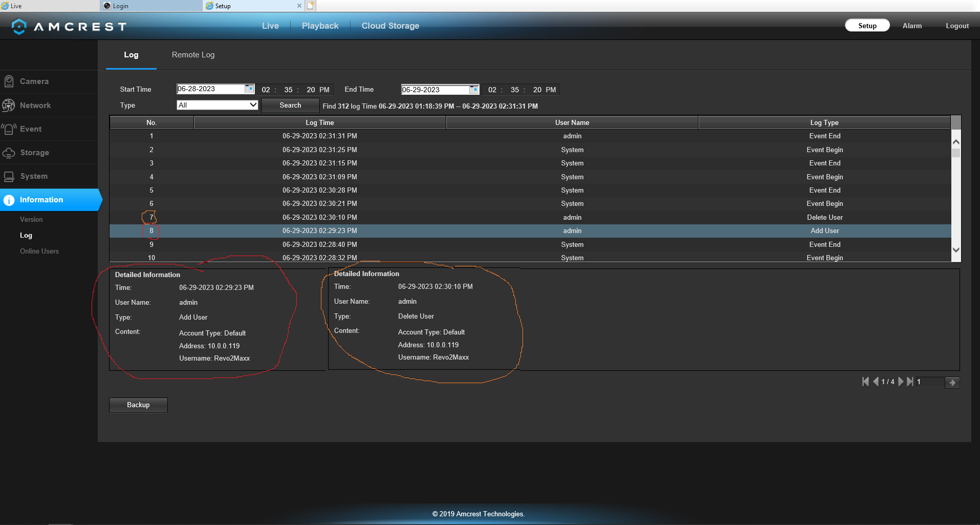Open the End Time calendar picker
The width and height of the screenshot is (980, 525).
click(x=474, y=90)
